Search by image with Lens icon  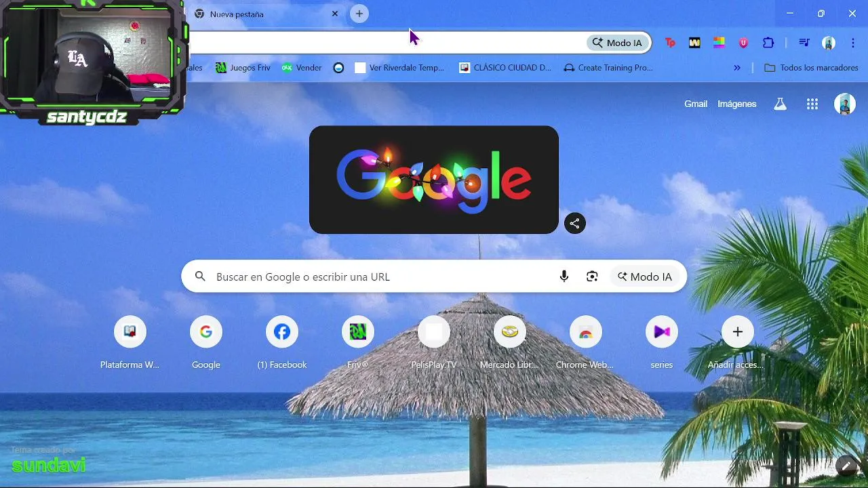click(592, 277)
